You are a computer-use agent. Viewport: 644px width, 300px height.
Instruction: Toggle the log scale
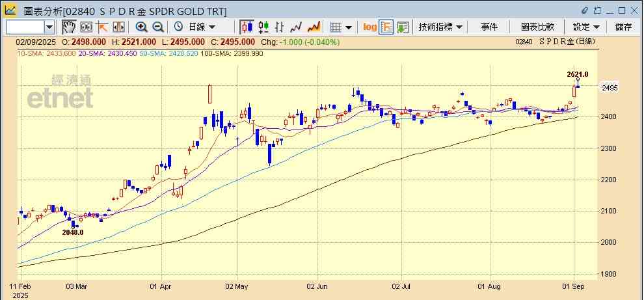(369, 27)
